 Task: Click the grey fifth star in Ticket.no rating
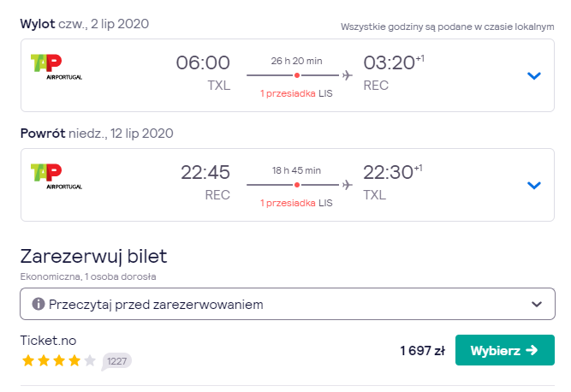(x=90, y=360)
